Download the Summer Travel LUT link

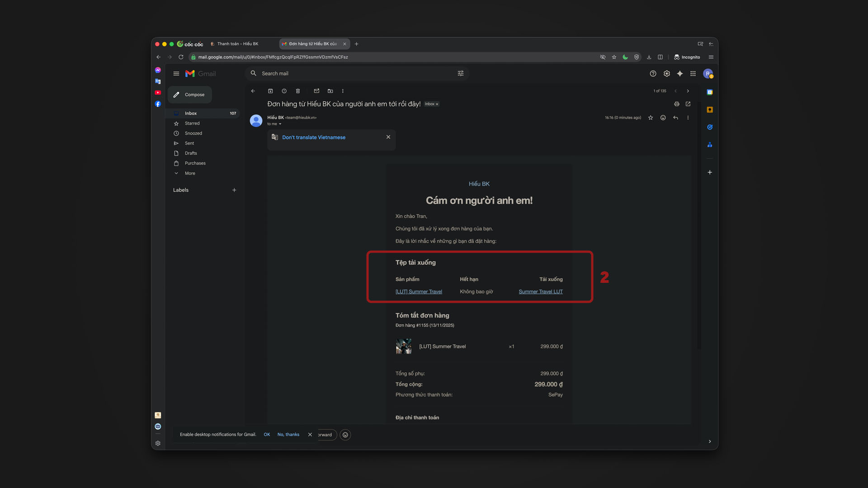540,291
